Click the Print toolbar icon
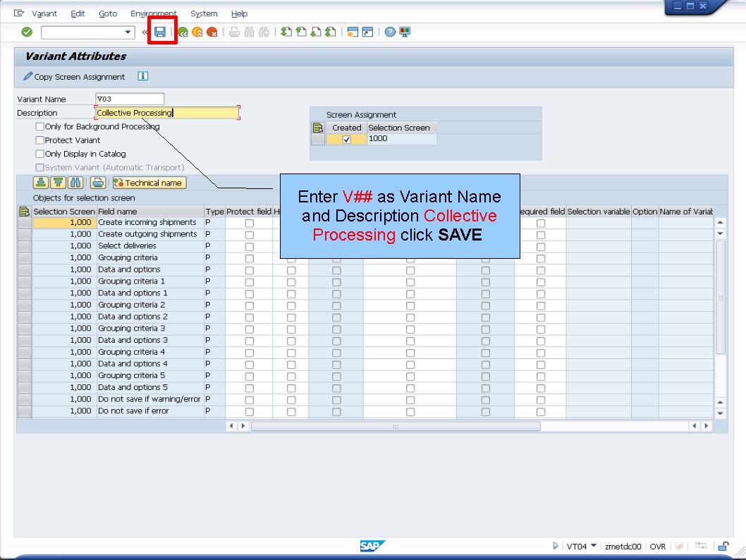Viewport: 746px width, 560px height. [234, 31]
